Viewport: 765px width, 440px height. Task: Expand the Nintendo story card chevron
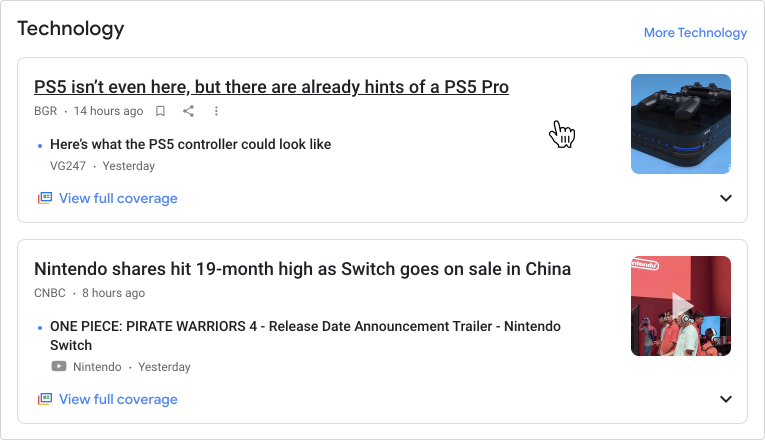[x=726, y=399]
